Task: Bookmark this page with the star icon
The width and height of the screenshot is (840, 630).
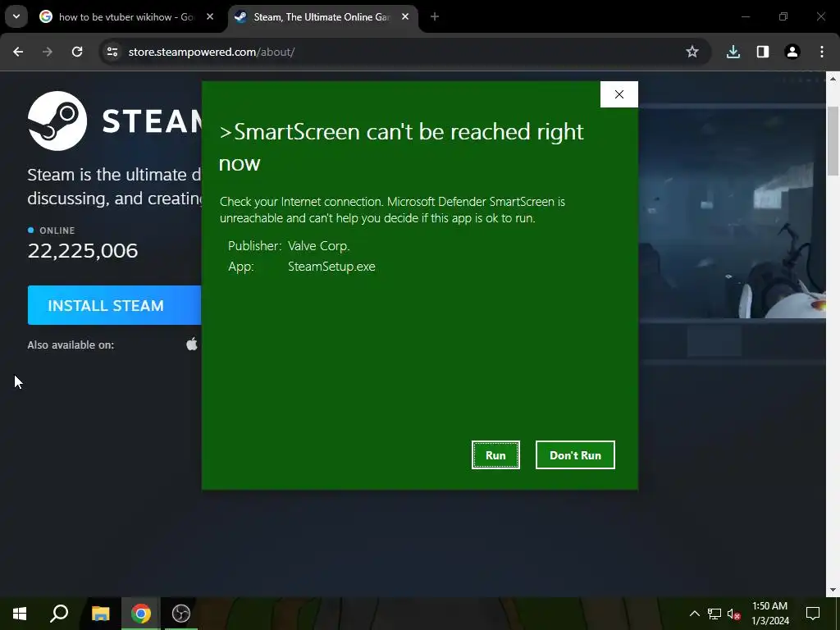Action: pyautogui.click(x=692, y=52)
